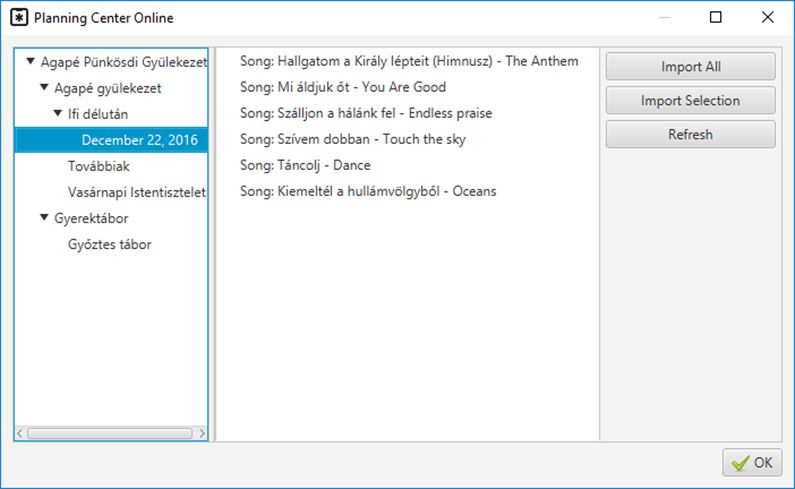Confirm with the OK button
Image resolution: width=795 pixels, height=489 pixels.
point(752,463)
